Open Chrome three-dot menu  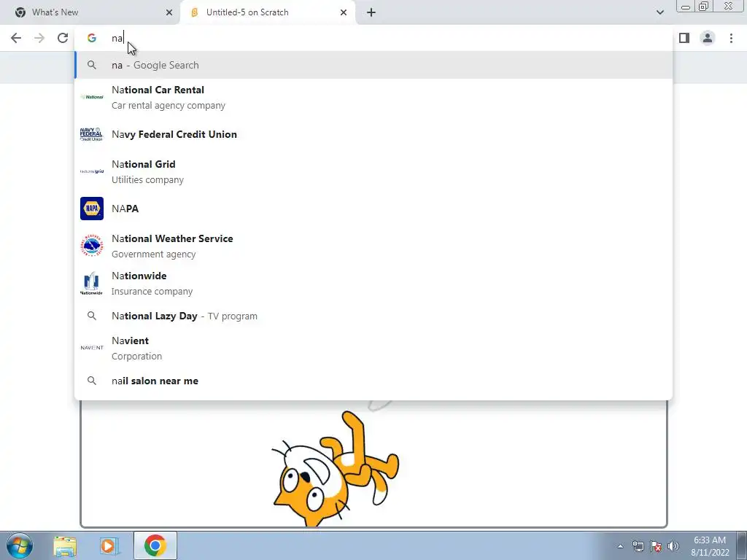[x=731, y=38]
